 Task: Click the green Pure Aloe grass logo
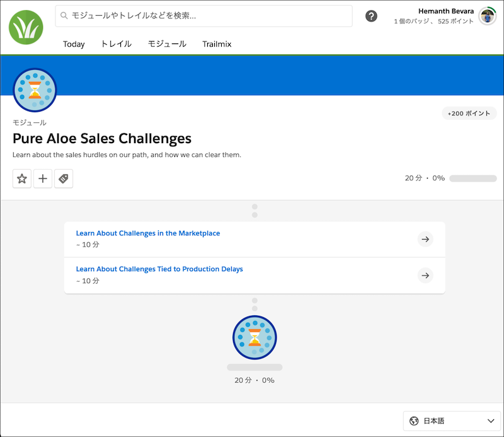click(x=26, y=27)
